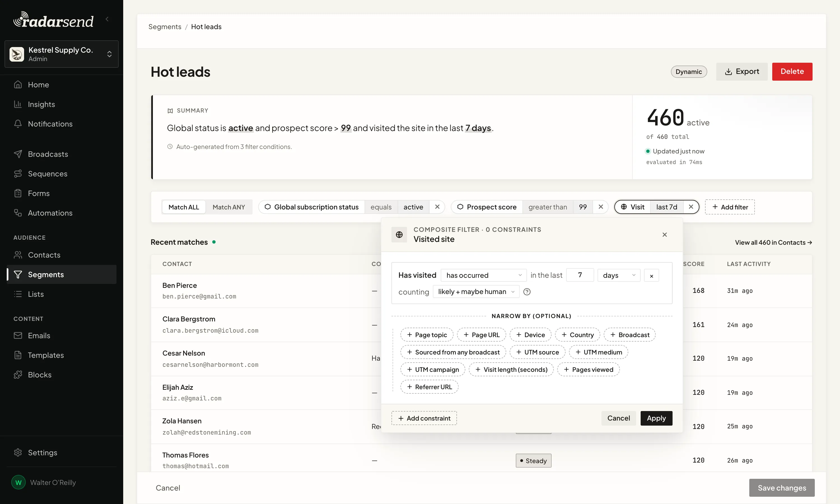Cancel the composite filter popup
This screenshot has width=840, height=504.
pos(618,418)
